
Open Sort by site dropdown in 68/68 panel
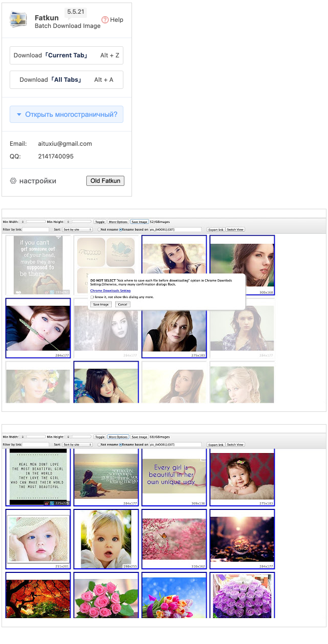(x=78, y=444)
